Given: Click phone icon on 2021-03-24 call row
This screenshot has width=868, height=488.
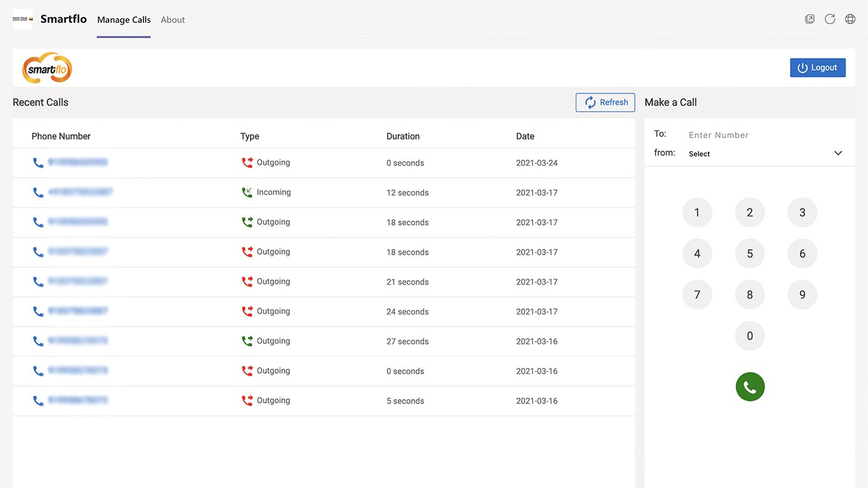Looking at the screenshot, I should click(38, 163).
